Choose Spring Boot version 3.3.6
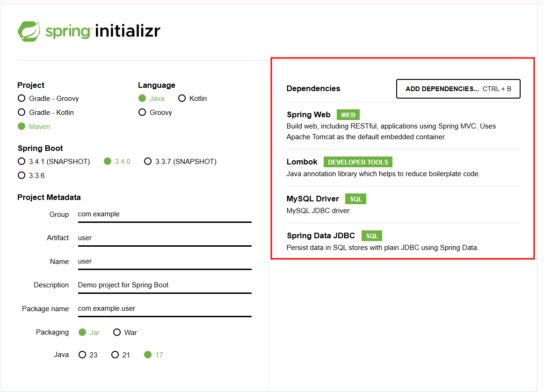Image resolution: width=544 pixels, height=392 pixels. 31,175
